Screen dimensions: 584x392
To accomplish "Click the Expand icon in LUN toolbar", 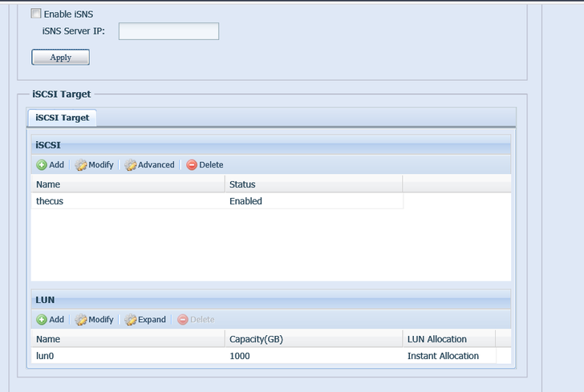I will [131, 320].
